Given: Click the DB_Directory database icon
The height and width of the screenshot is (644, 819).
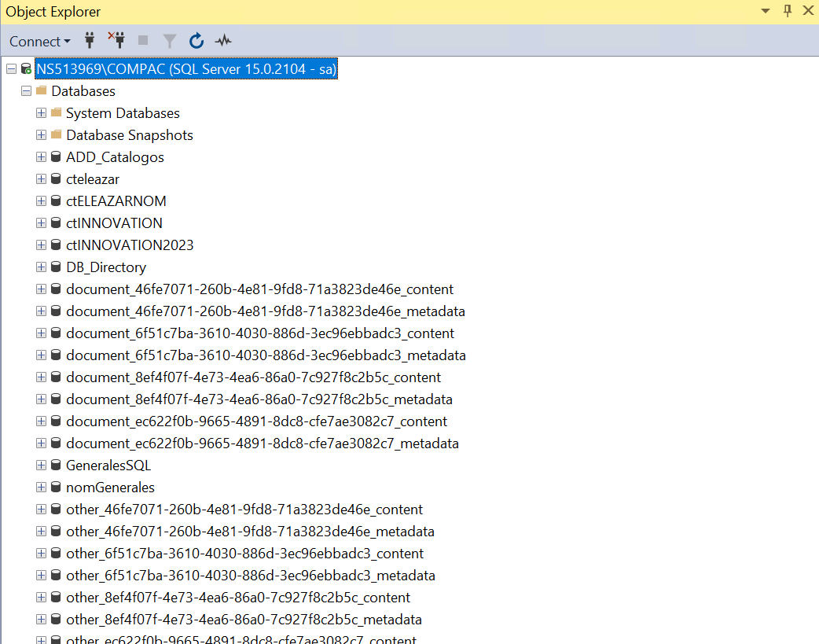Looking at the screenshot, I should (56, 267).
